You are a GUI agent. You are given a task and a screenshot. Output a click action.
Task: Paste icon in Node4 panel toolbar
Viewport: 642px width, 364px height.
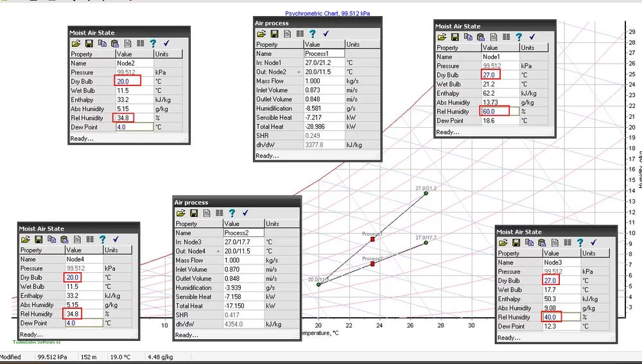pos(64,239)
